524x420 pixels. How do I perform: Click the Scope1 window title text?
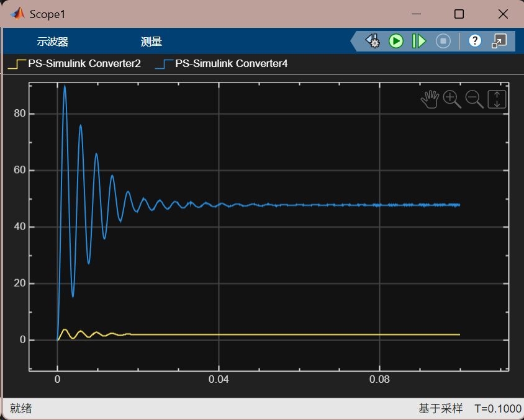pyautogui.click(x=47, y=14)
